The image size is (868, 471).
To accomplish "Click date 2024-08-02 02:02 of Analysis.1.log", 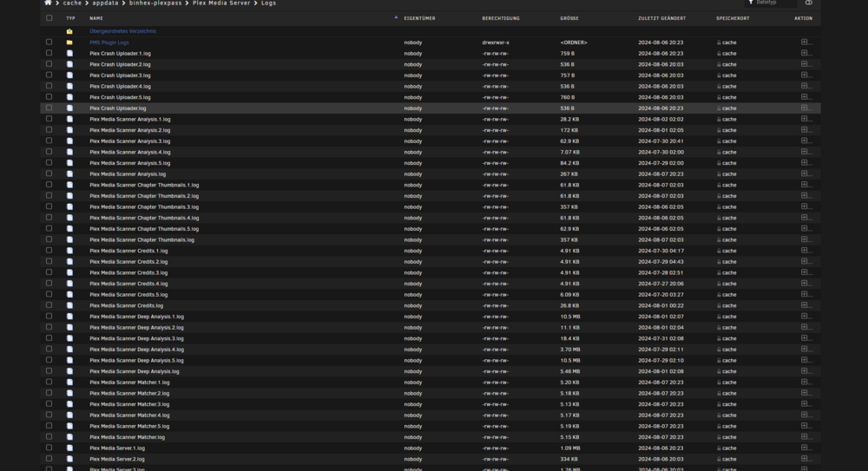I will click(661, 119).
